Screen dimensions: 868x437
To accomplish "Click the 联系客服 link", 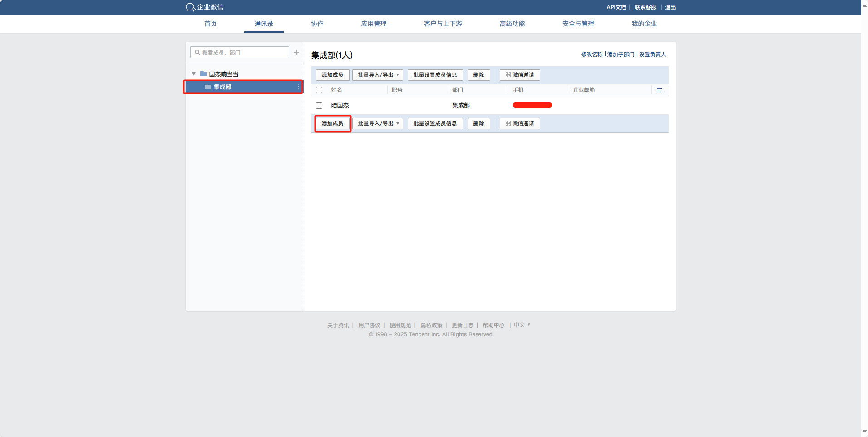I will pyautogui.click(x=646, y=7).
